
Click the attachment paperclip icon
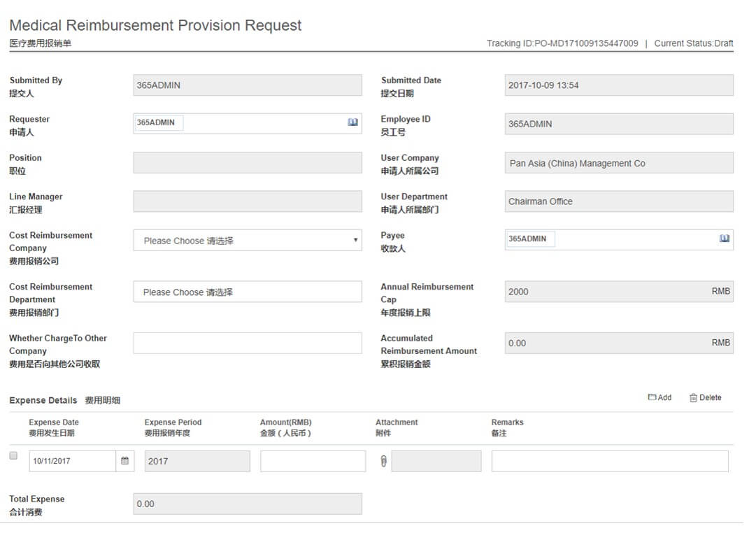383,461
